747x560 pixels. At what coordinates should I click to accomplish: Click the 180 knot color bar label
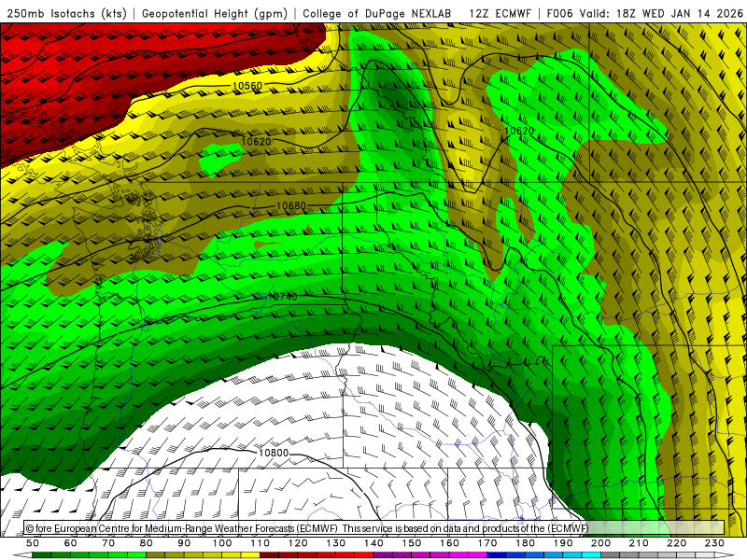(x=525, y=543)
